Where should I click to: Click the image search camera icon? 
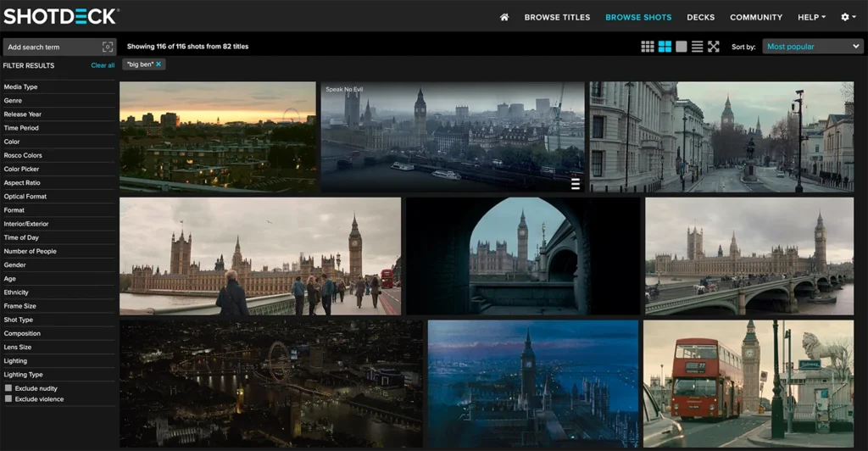[x=108, y=47]
